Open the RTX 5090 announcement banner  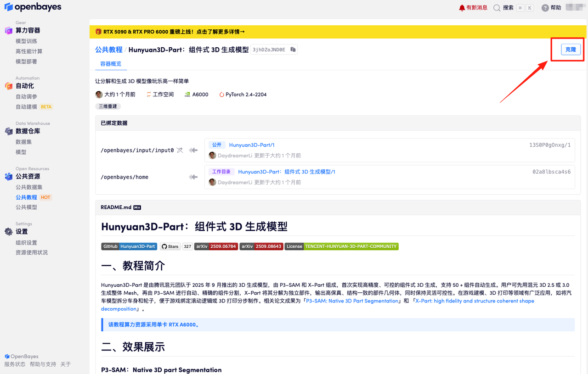tap(338, 32)
